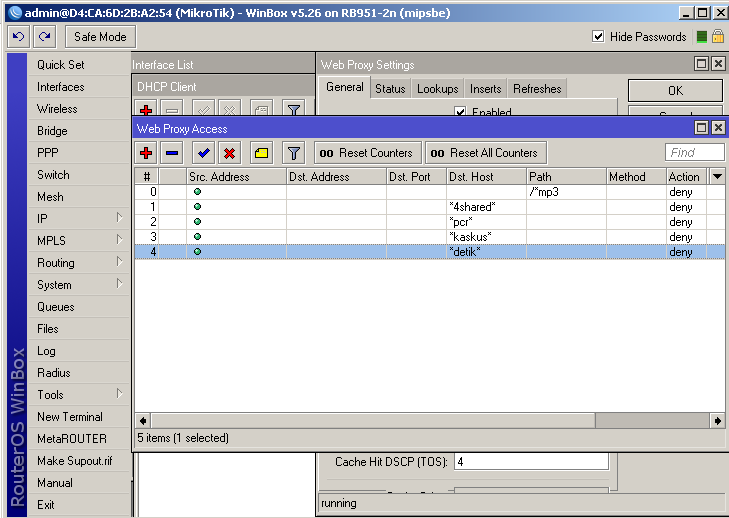Maximize the Web Proxy Settings window
This screenshot has height=518, width=729.
tap(702, 63)
